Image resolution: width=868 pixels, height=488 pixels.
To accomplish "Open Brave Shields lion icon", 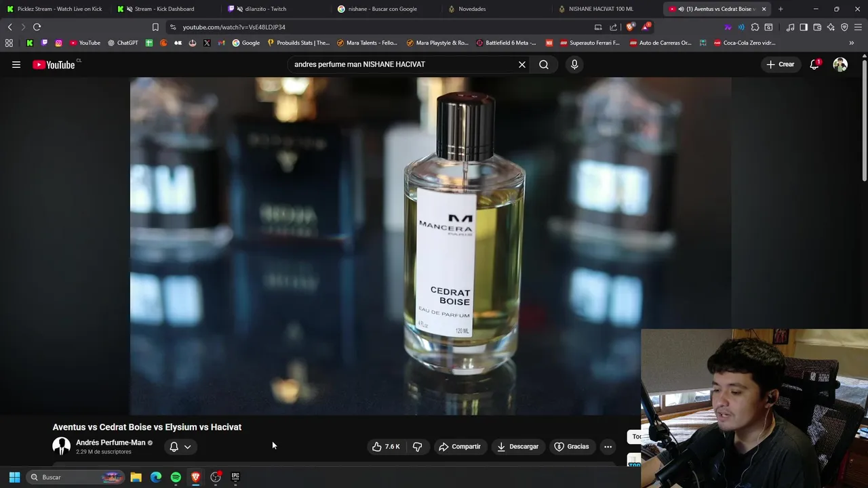I will [630, 27].
